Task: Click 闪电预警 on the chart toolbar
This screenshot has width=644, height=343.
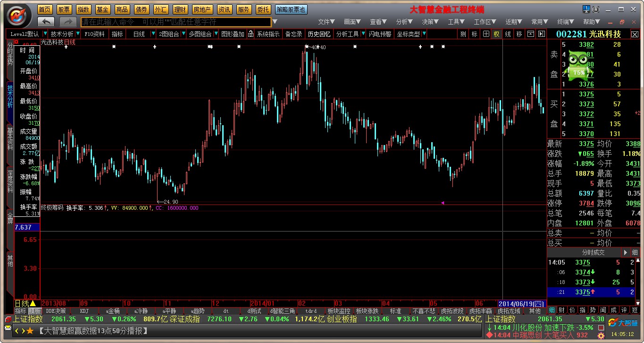Action: 380,34
